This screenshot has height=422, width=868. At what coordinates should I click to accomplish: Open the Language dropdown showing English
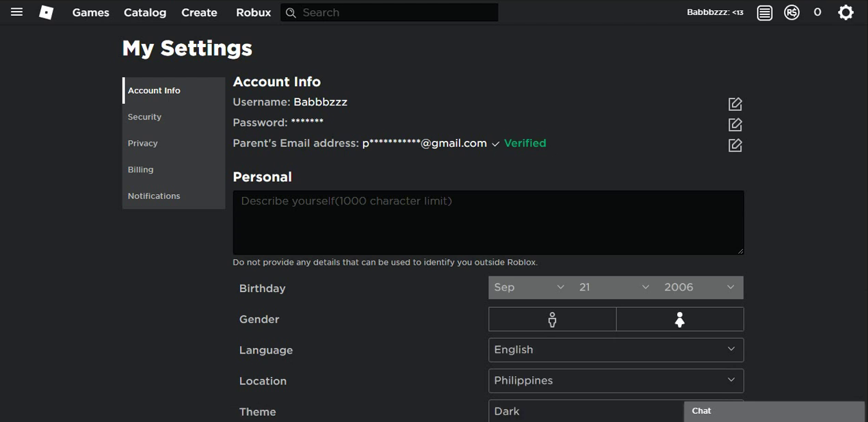pos(616,350)
